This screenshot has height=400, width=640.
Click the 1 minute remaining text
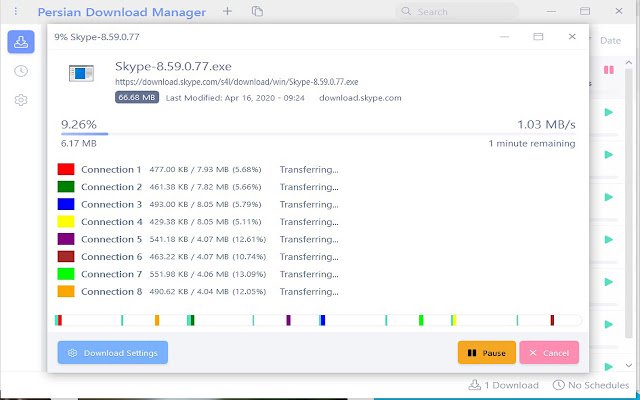coord(532,144)
